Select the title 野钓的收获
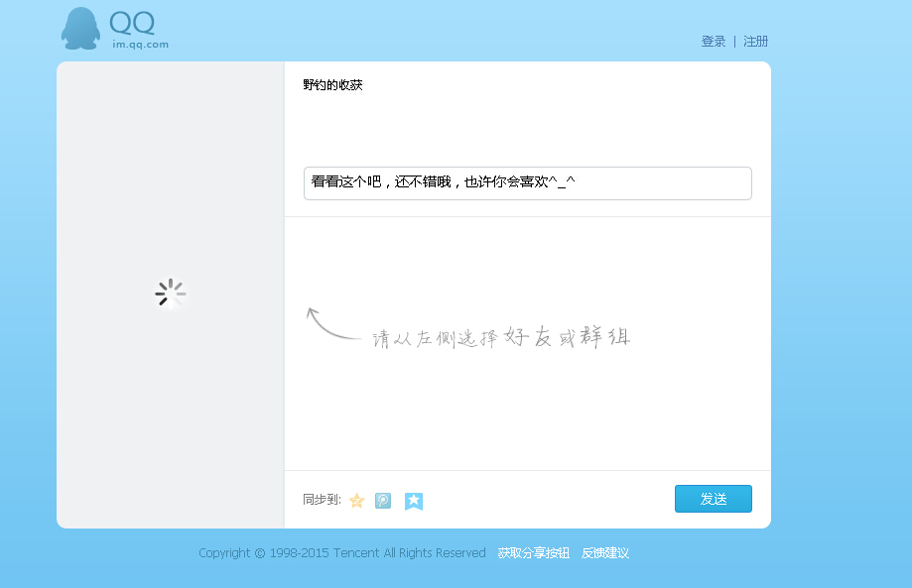Screen dimensions: 912x588 pyautogui.click(x=332, y=84)
